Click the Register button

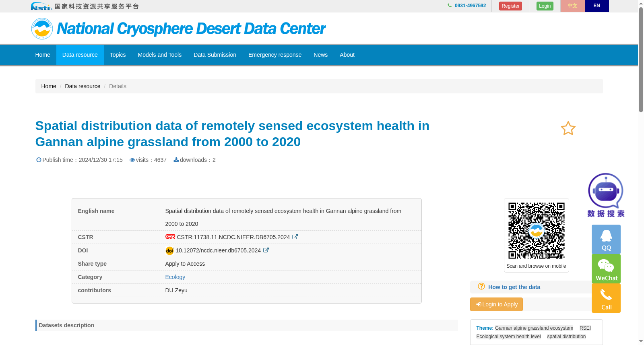(x=510, y=6)
